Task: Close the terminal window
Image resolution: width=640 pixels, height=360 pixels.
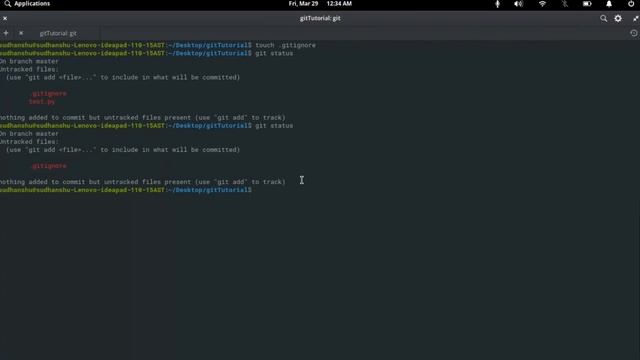Action: coord(5,18)
